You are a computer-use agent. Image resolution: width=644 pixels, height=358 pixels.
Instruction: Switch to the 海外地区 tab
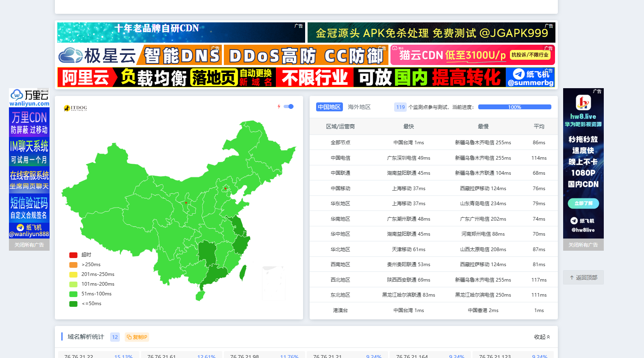pos(359,107)
